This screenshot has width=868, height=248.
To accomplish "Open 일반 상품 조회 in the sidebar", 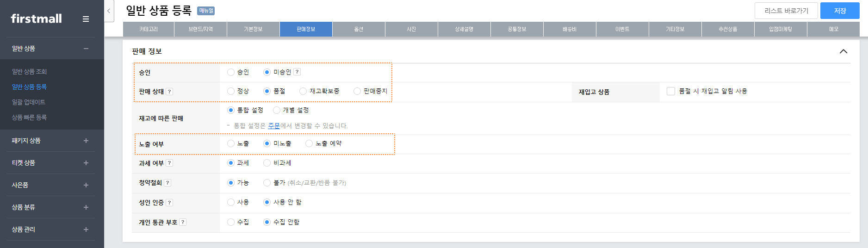I will (29, 72).
